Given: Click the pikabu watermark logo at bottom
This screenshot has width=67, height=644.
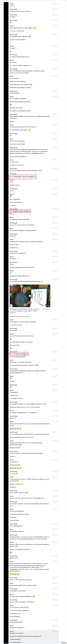Looking at the screenshot, I should coord(64,642).
